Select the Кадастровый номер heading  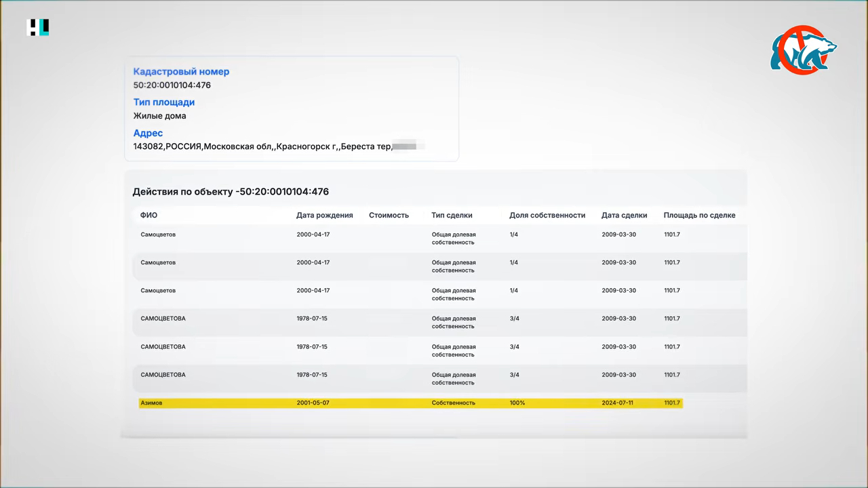tap(181, 71)
